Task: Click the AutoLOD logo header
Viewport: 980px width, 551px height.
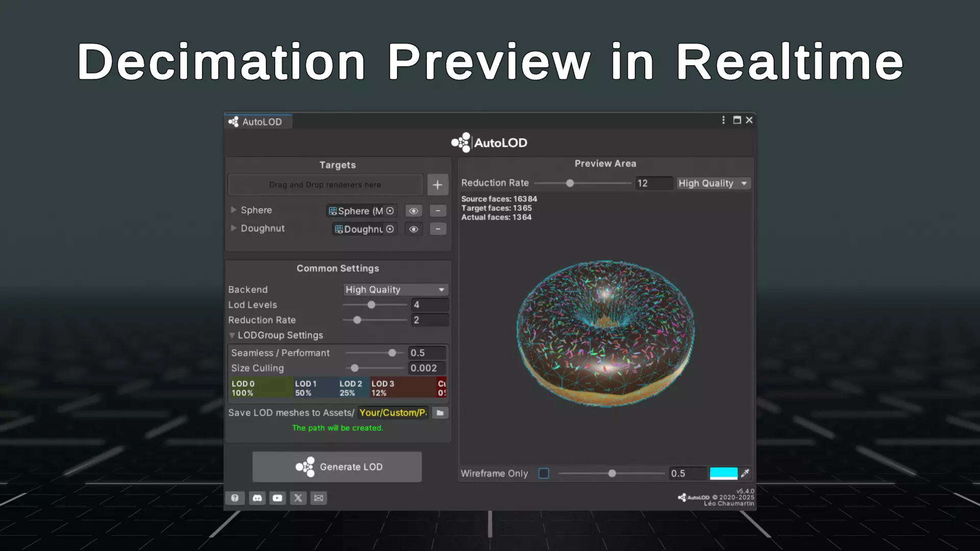Action: click(x=489, y=143)
